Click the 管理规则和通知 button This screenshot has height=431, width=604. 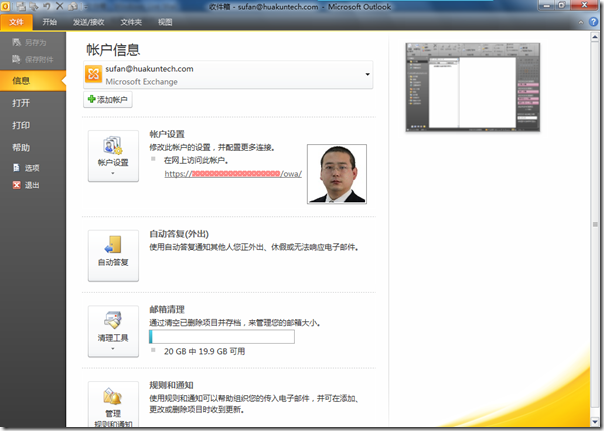[x=113, y=404]
